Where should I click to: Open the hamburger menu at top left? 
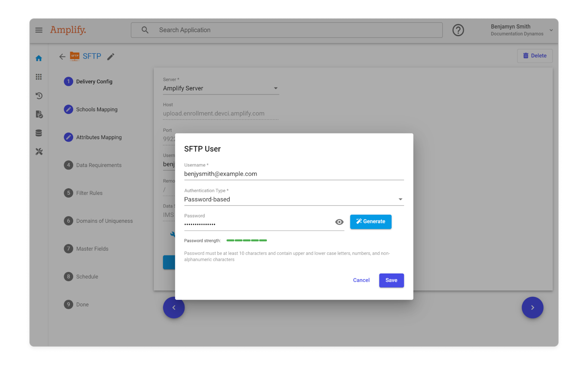(39, 30)
